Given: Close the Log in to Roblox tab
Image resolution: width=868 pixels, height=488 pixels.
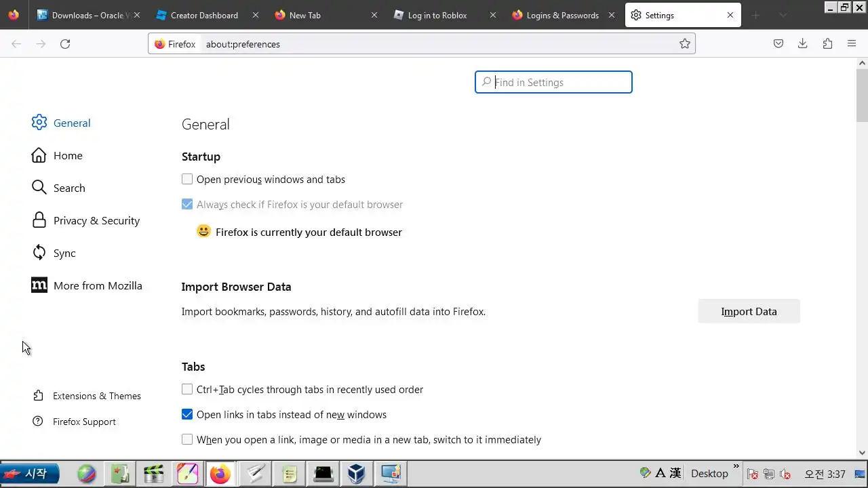Looking at the screenshot, I should click(493, 15).
